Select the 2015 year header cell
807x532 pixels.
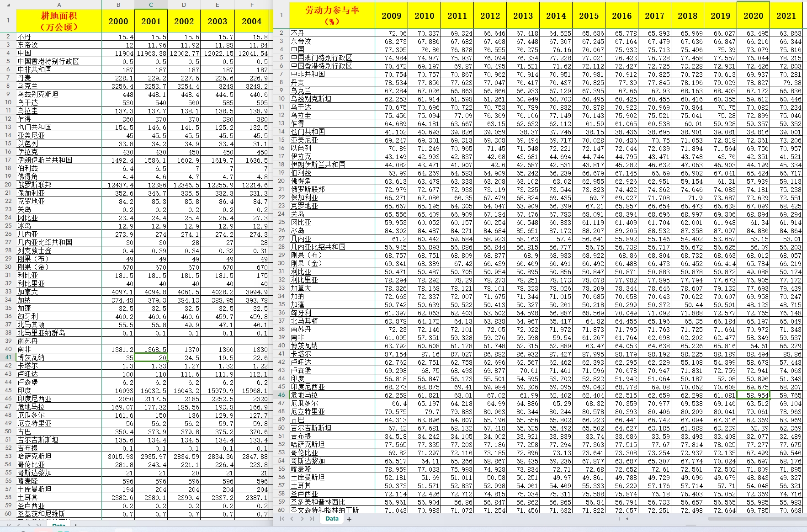point(589,16)
